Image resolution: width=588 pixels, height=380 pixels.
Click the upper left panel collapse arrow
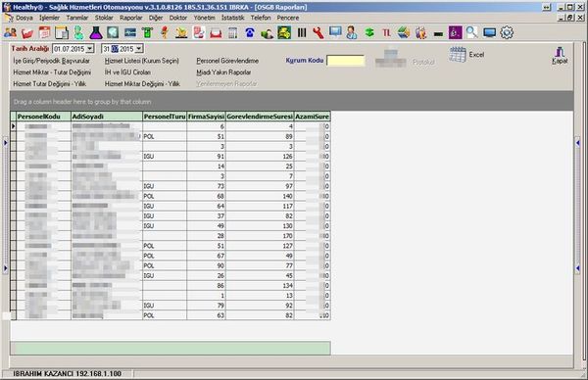click(5, 143)
